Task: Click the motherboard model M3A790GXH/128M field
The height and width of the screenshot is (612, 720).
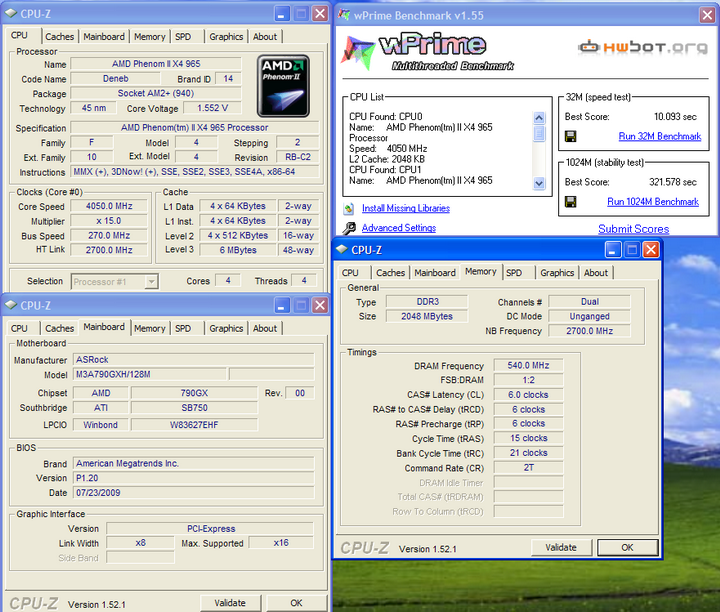Action: 150,374
